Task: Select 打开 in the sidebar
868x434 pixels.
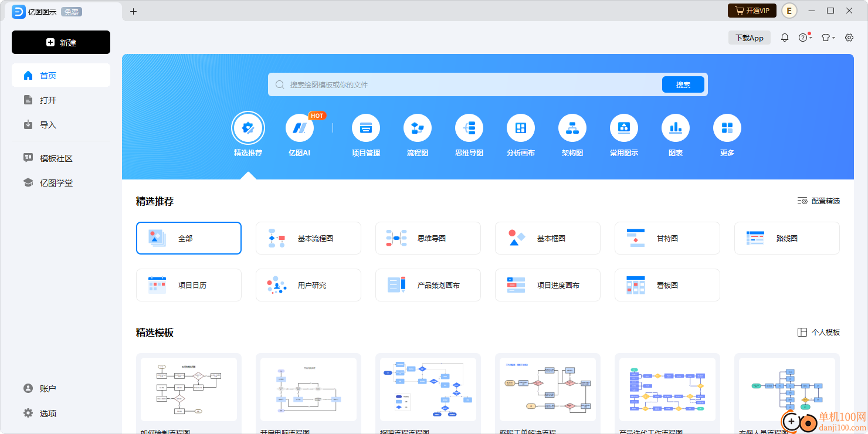Action: 61,100
